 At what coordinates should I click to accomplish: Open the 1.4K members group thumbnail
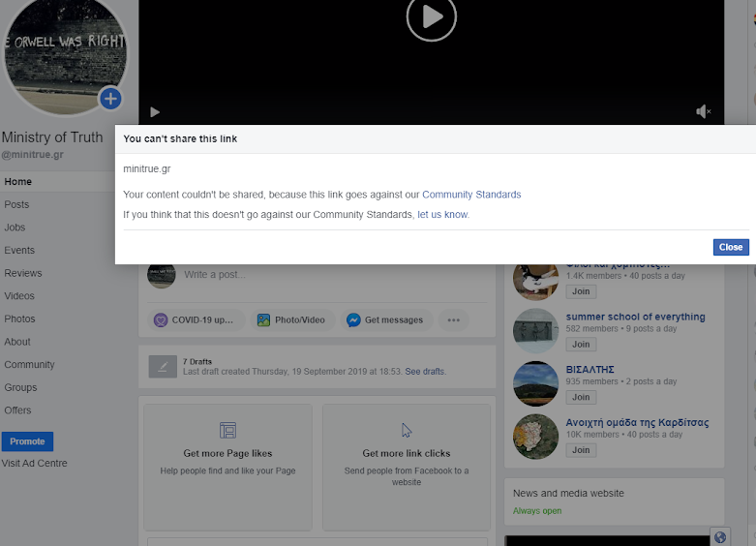(x=535, y=282)
